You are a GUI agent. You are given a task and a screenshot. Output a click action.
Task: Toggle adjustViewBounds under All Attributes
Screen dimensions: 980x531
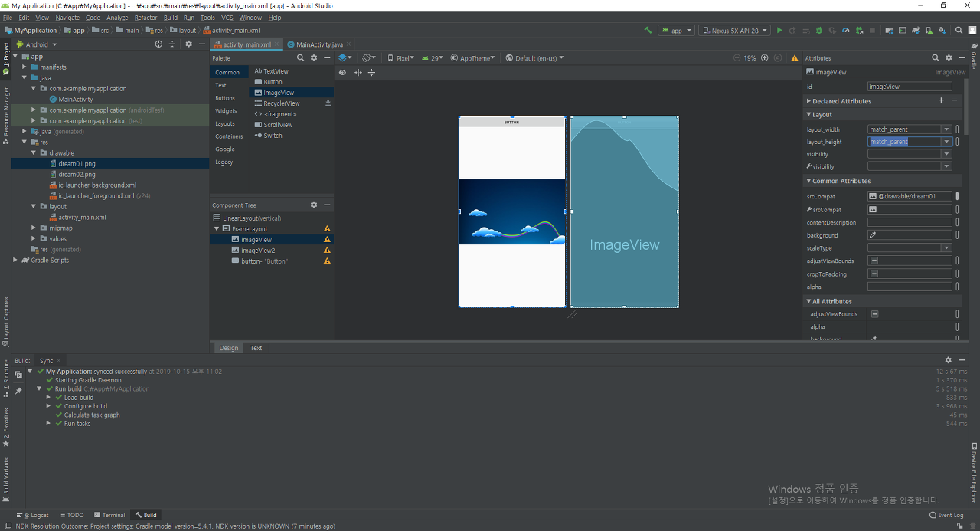(874, 313)
